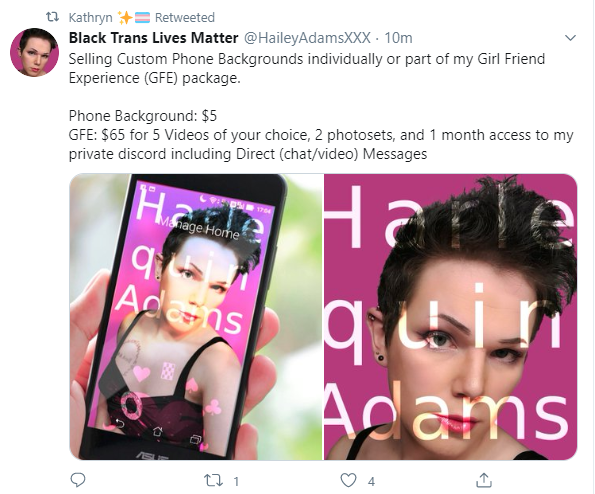Click the like count 4
The height and width of the screenshot is (494, 595).
point(371,481)
